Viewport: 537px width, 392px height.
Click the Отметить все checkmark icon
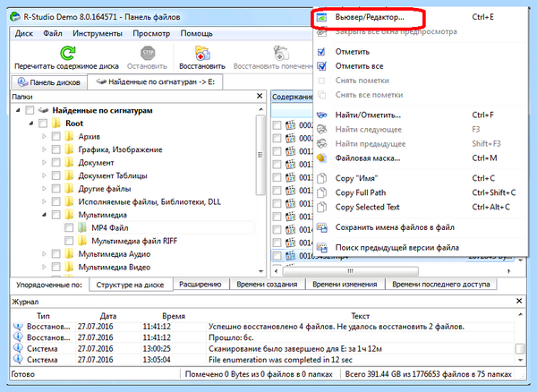point(321,66)
